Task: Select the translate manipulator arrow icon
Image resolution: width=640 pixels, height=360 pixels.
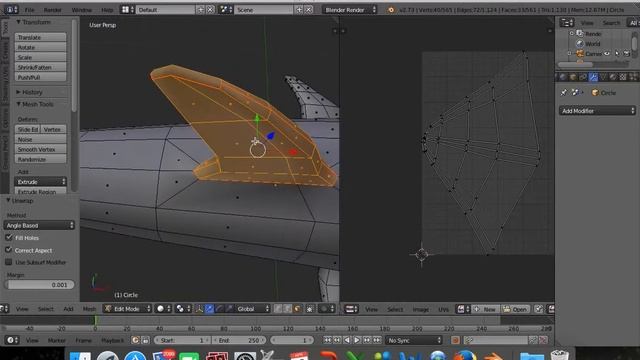Action: pyautogui.click(x=209, y=309)
